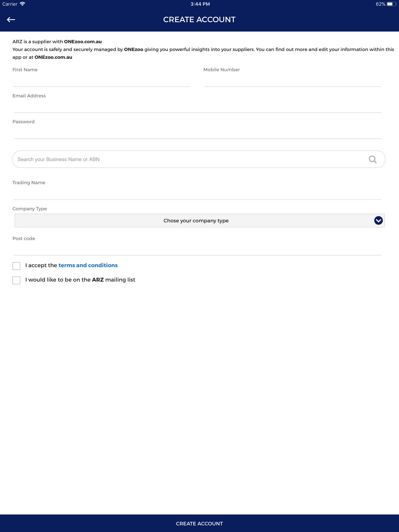Tick the ARZ mailing list checkbox

tap(16, 280)
